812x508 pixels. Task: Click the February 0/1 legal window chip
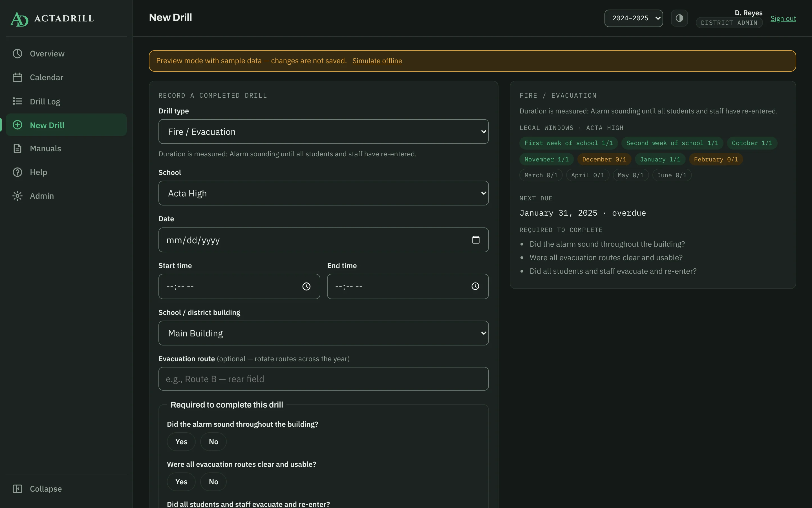coord(716,159)
